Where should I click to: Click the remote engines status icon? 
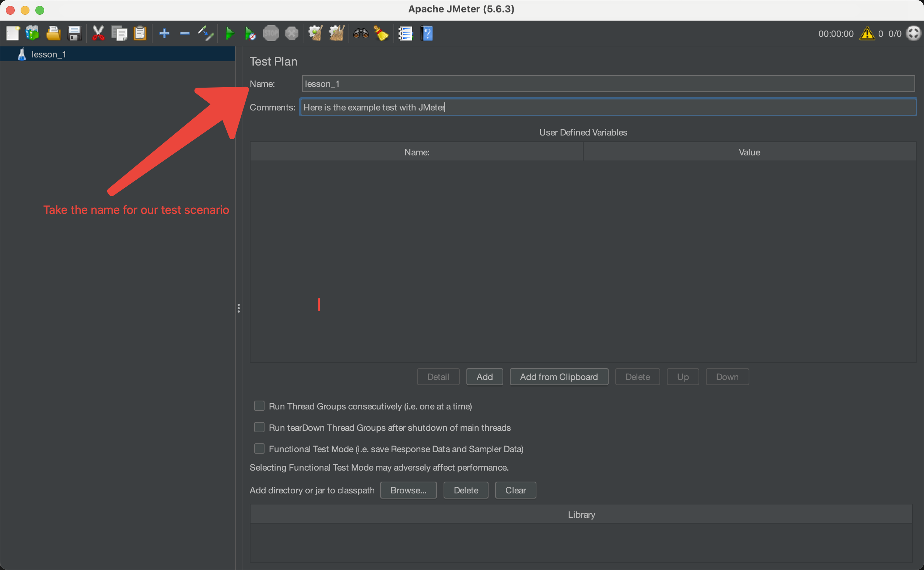point(913,34)
